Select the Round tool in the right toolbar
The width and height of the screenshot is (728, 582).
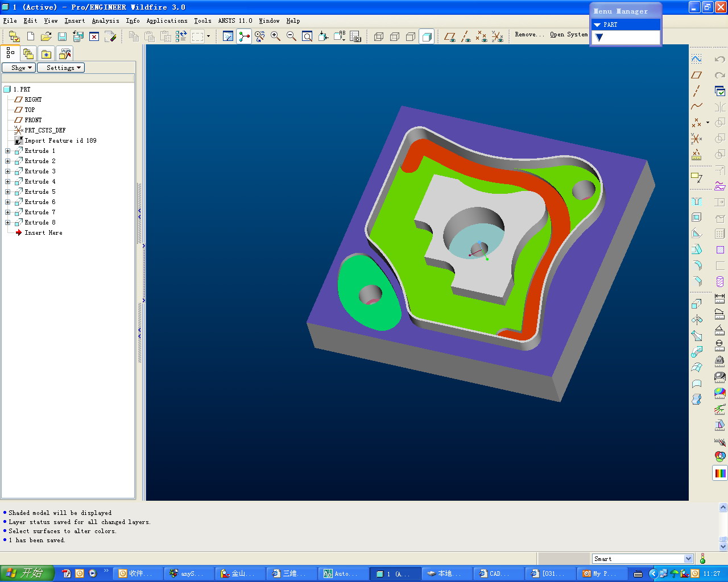[x=697, y=265]
